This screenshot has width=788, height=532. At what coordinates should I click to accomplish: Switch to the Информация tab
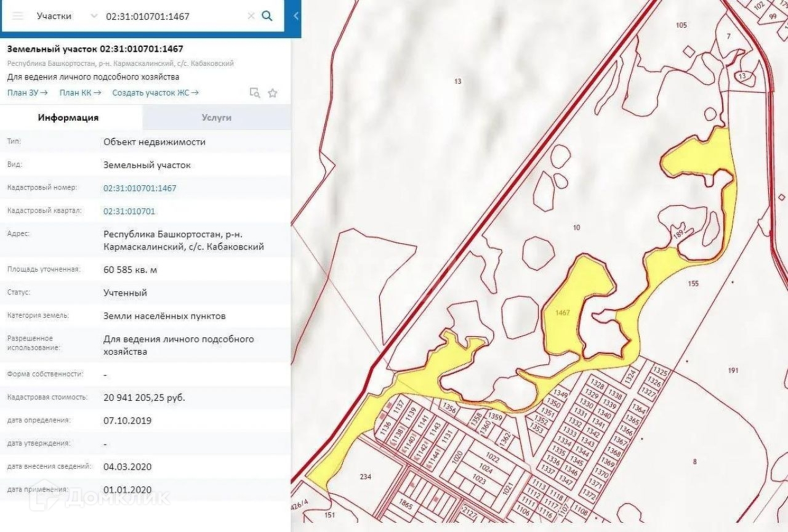click(68, 118)
